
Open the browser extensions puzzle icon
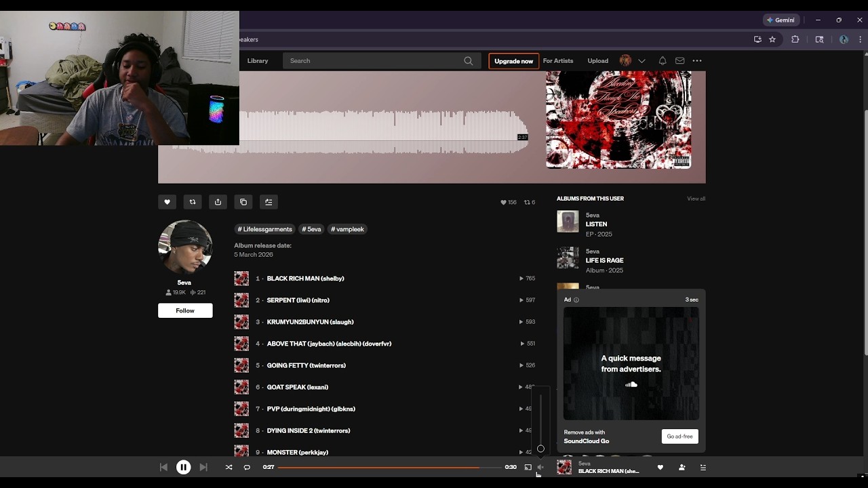pos(795,39)
